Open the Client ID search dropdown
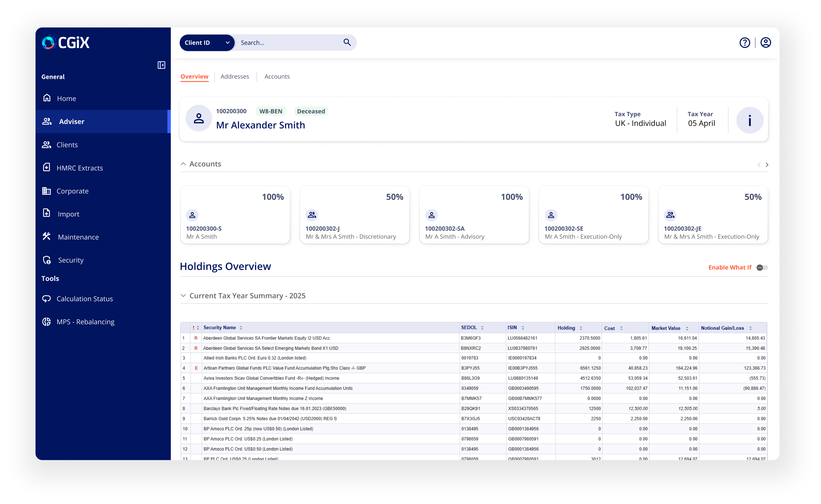This screenshot has width=821, height=504. [207, 43]
